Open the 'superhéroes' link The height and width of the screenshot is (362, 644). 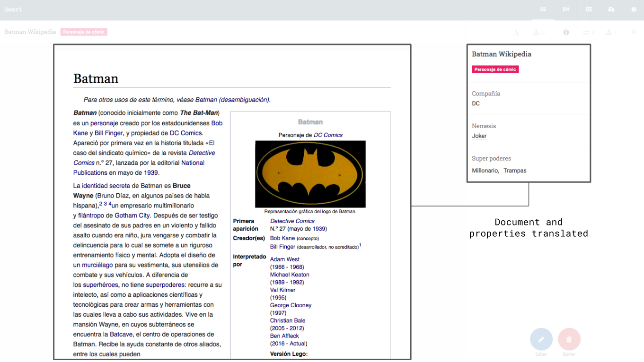click(x=100, y=285)
